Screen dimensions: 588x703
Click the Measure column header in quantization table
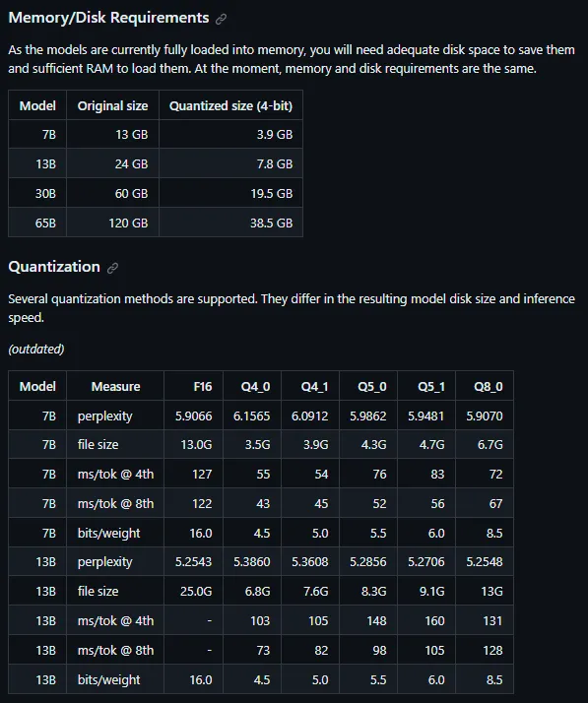pos(115,386)
